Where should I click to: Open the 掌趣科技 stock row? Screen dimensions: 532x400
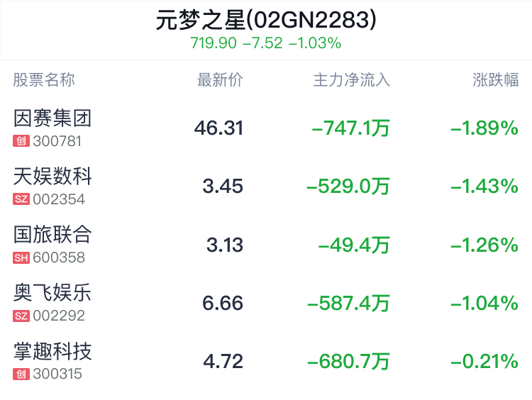click(x=266, y=361)
